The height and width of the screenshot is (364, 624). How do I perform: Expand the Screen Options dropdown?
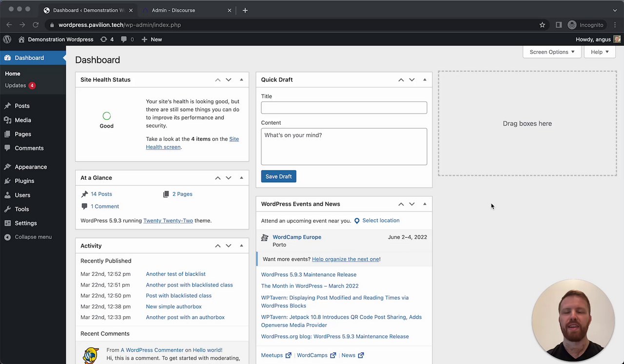coord(552,52)
